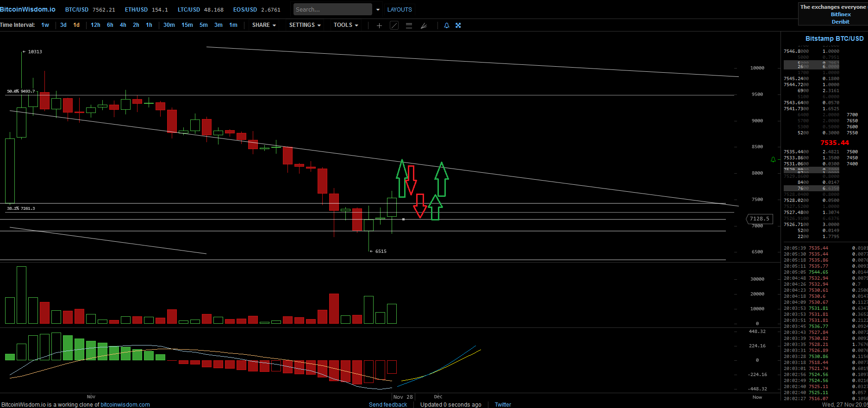868x408 pixels.
Task: Click the green alarm bell on price axis
Action: click(773, 160)
